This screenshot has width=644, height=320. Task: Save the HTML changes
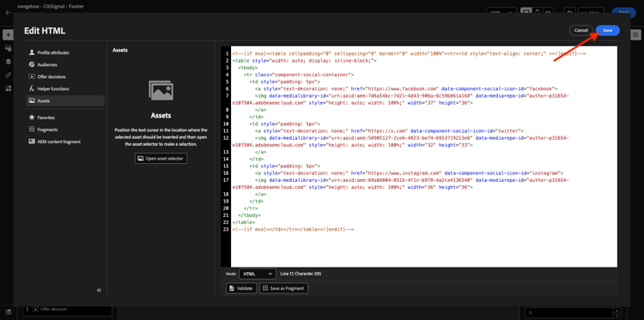(607, 30)
